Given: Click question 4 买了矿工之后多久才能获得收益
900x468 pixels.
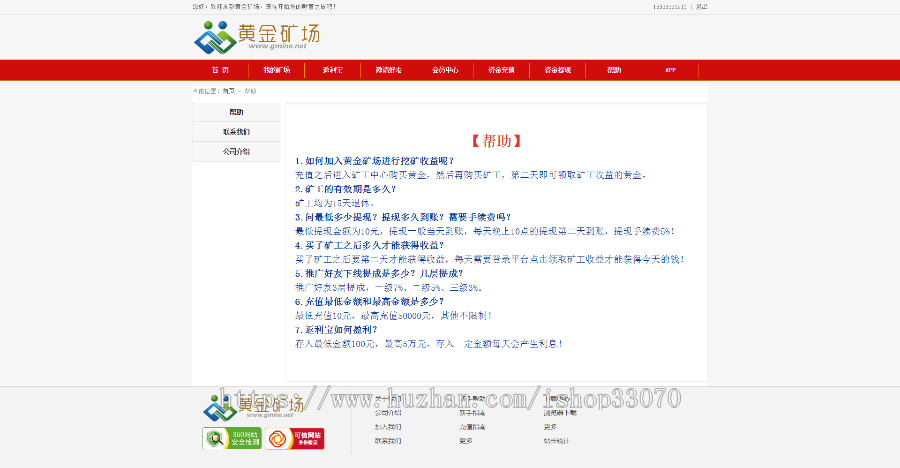Looking at the screenshot, I should [370, 245].
